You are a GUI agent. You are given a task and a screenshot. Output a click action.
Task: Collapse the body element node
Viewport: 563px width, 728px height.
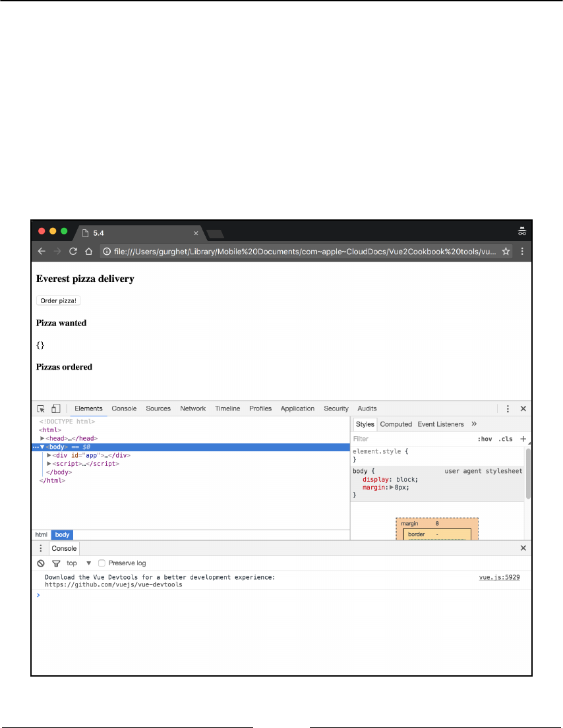(x=42, y=447)
